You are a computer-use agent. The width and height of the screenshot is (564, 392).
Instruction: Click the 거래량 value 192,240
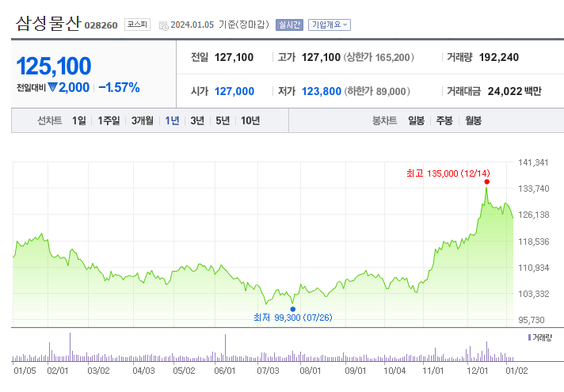click(499, 58)
